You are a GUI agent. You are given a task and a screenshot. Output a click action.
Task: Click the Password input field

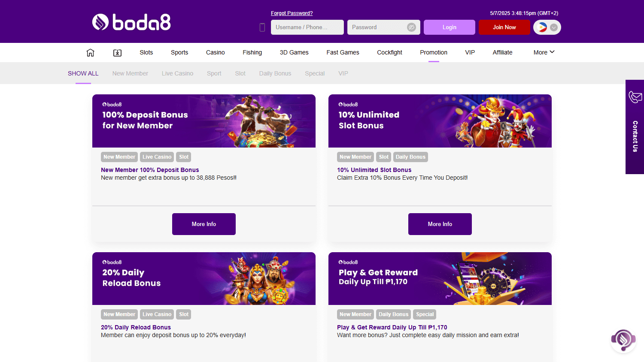pos(383,27)
